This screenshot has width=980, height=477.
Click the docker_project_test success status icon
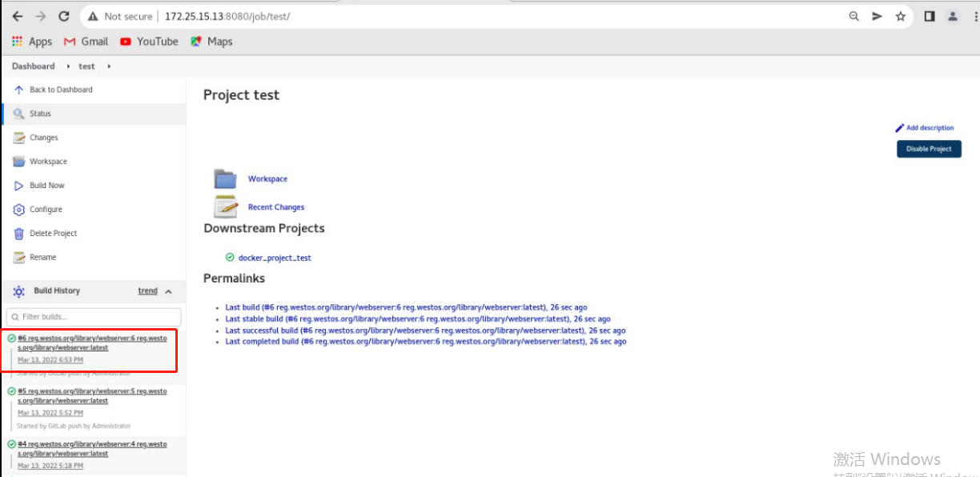[x=230, y=258]
